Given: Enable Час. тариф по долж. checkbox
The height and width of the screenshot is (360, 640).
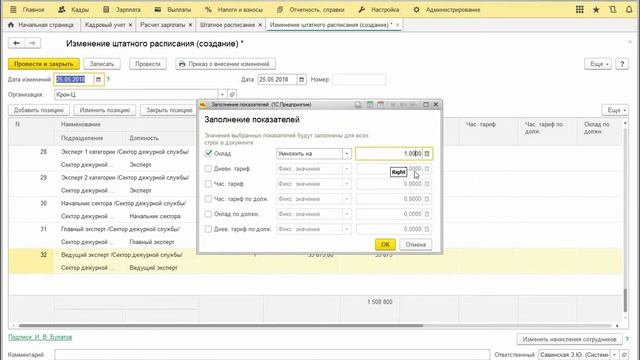Looking at the screenshot, I should pos(208,199).
